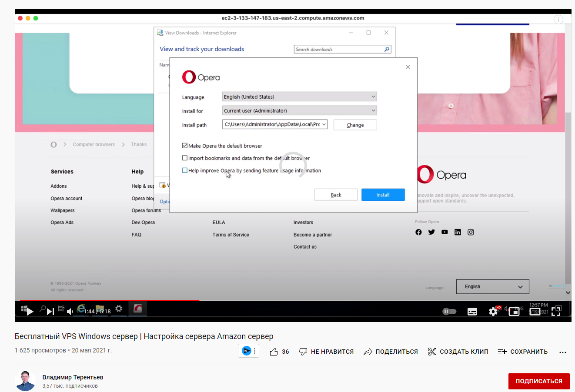Screen dimensions: 575x392
Task: Dislike the video (НЕ НРАВИТСЯ)
Action: (x=326, y=352)
